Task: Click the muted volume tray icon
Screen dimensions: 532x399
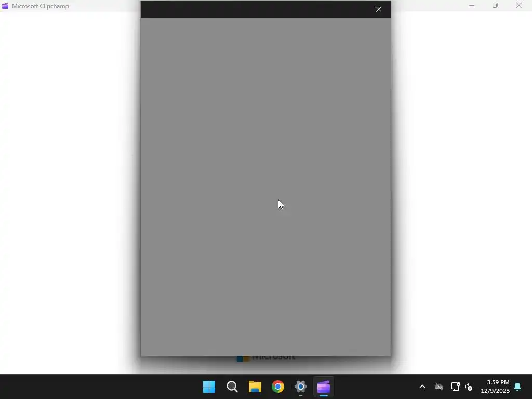Action: click(469, 387)
